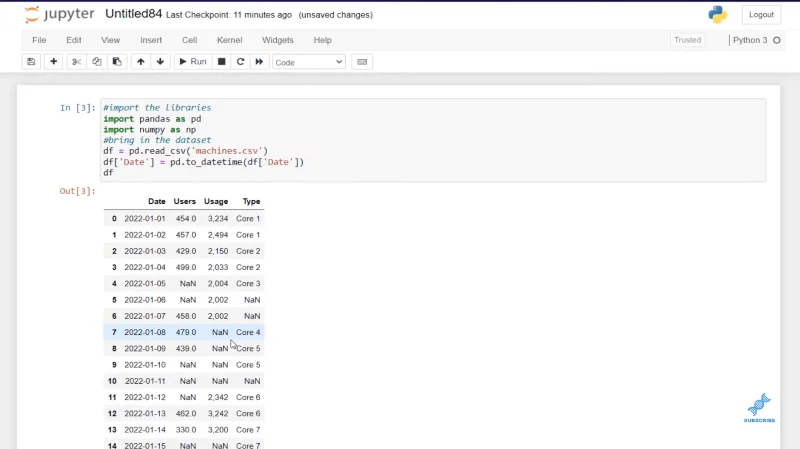Click the Trusted notebook indicator
Viewport: 800px width, 449px height.
pos(687,40)
